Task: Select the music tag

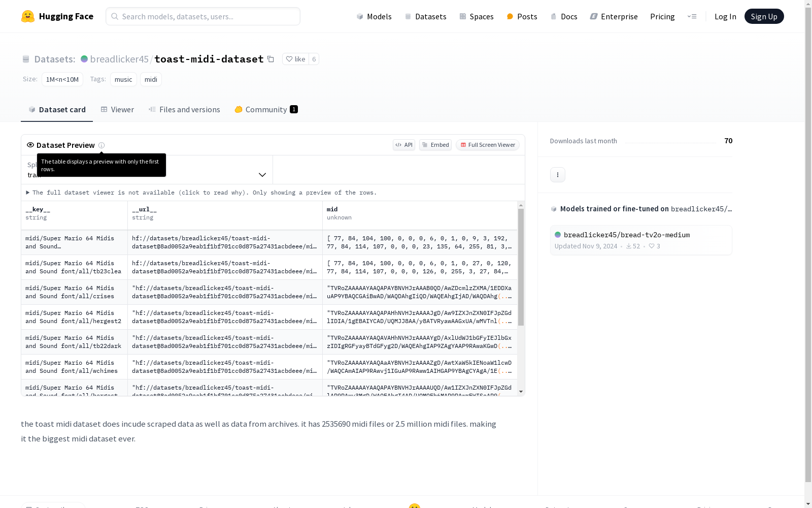Action: (123, 79)
